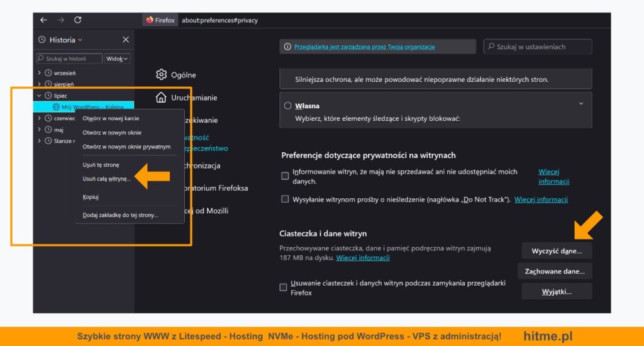The image size is (644, 346).
Task: Open the Widok dropdown in history
Action: [117, 59]
